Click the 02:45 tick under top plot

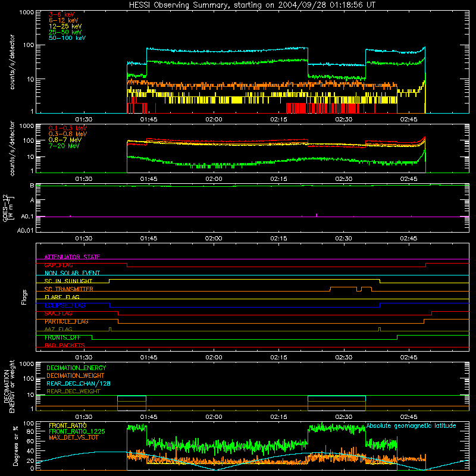(x=409, y=120)
